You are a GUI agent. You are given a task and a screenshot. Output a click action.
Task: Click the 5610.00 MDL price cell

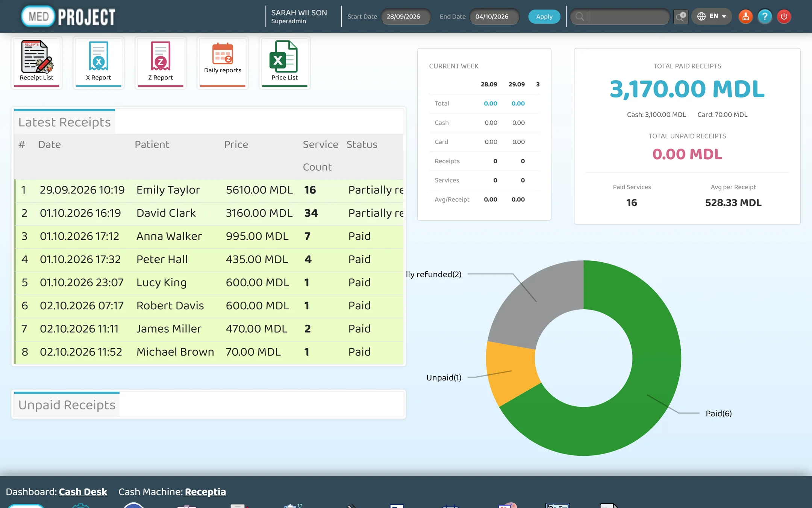259,190
